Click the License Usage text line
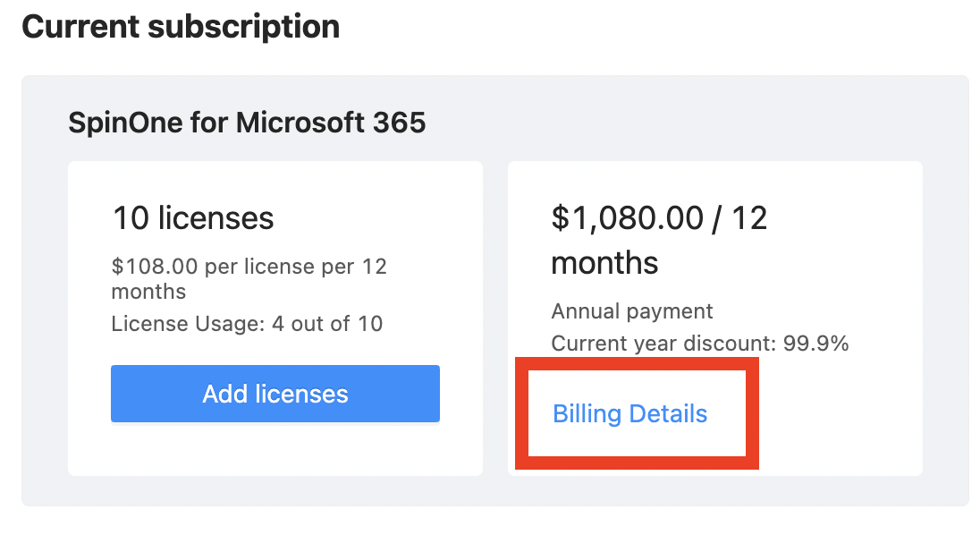The height and width of the screenshot is (535, 980). pyautogui.click(x=247, y=323)
